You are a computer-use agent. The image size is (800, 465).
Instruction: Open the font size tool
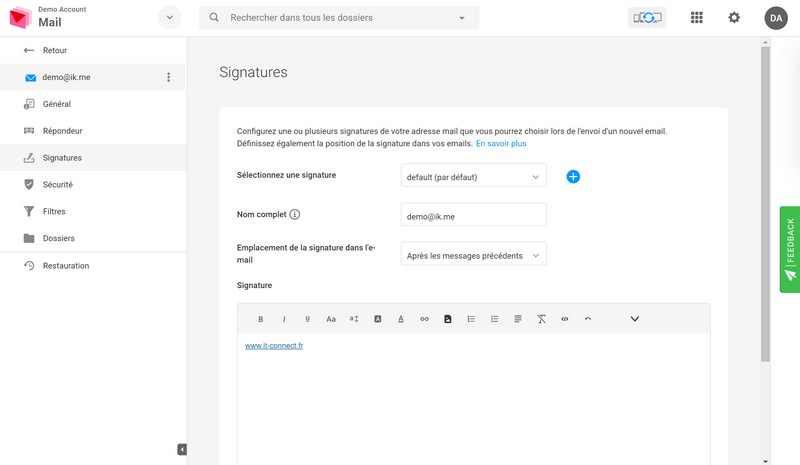(x=354, y=319)
